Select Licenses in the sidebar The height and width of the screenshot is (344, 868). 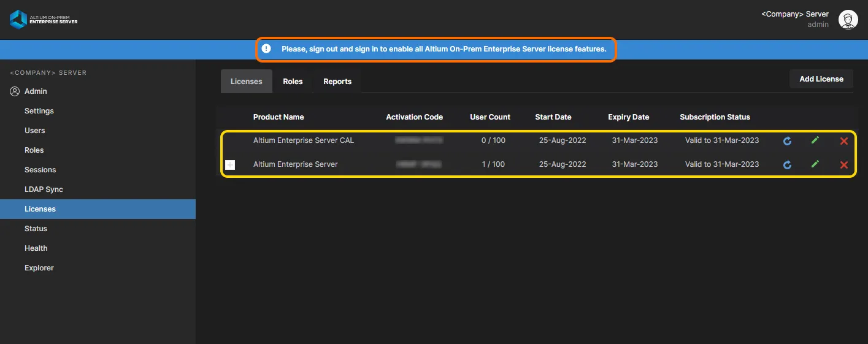click(x=98, y=209)
